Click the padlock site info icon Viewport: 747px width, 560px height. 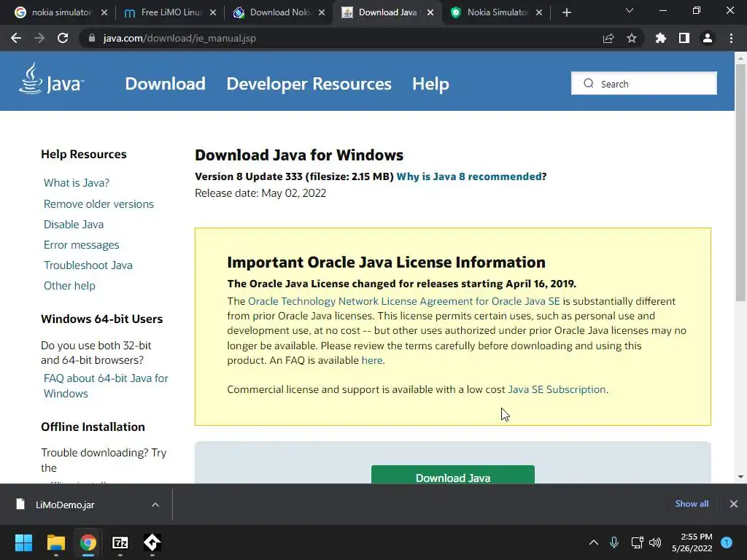tap(92, 38)
